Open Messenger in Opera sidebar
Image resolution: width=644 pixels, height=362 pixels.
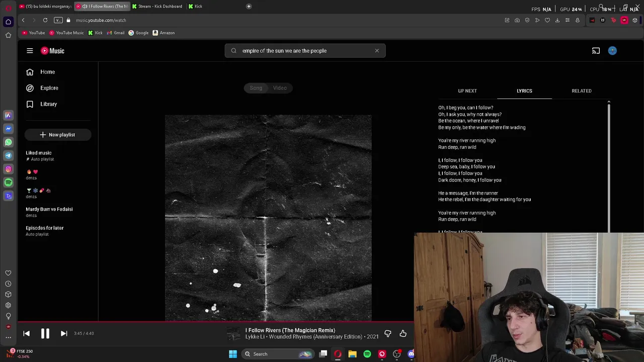coord(8,129)
